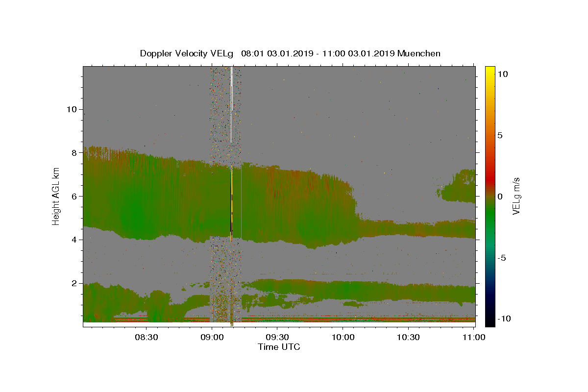The width and height of the screenshot is (588, 392).
Task: Click the orange-black vertical streak at 6 km
Action: point(231,203)
